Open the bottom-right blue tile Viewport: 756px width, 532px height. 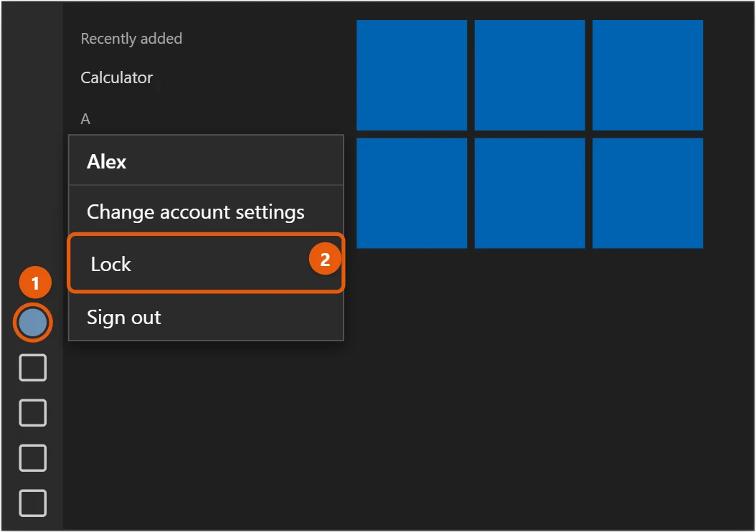[648, 194]
